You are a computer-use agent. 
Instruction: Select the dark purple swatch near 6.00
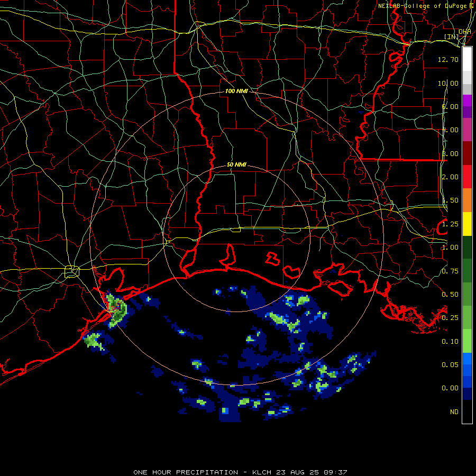pyautogui.click(x=468, y=112)
